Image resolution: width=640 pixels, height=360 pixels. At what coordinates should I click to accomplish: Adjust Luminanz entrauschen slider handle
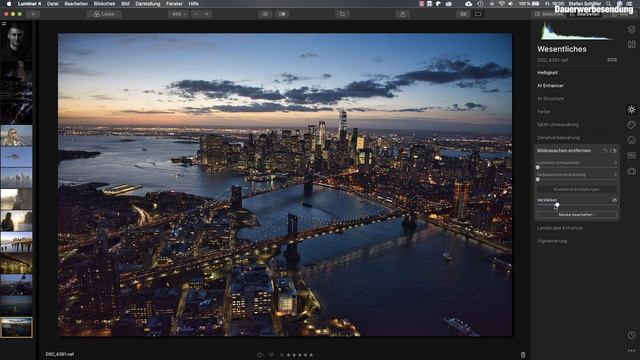tap(538, 167)
